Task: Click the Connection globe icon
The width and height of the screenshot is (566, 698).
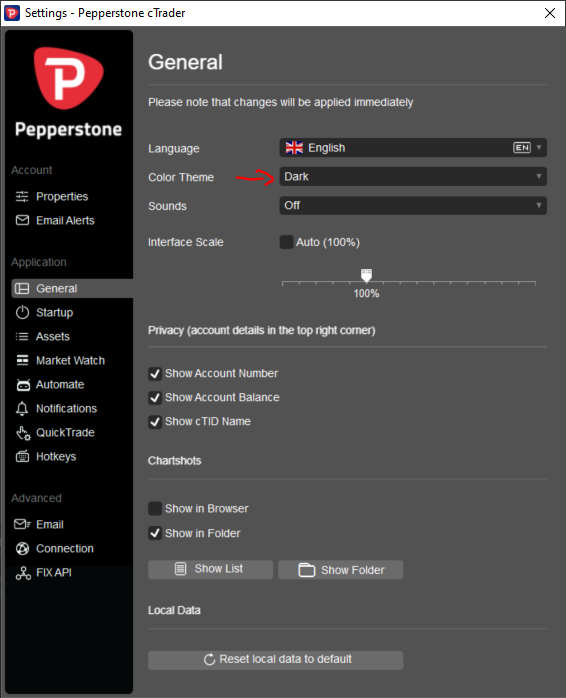Action: click(x=22, y=548)
